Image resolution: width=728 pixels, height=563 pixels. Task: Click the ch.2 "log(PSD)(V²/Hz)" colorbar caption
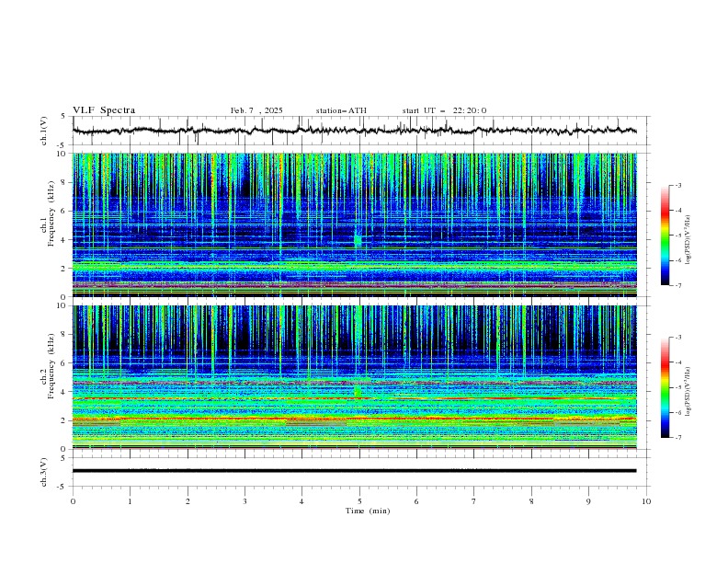pyautogui.click(x=688, y=391)
